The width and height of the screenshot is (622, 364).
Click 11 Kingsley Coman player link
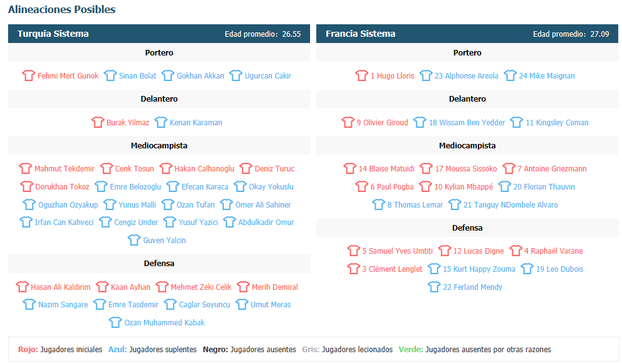(557, 123)
